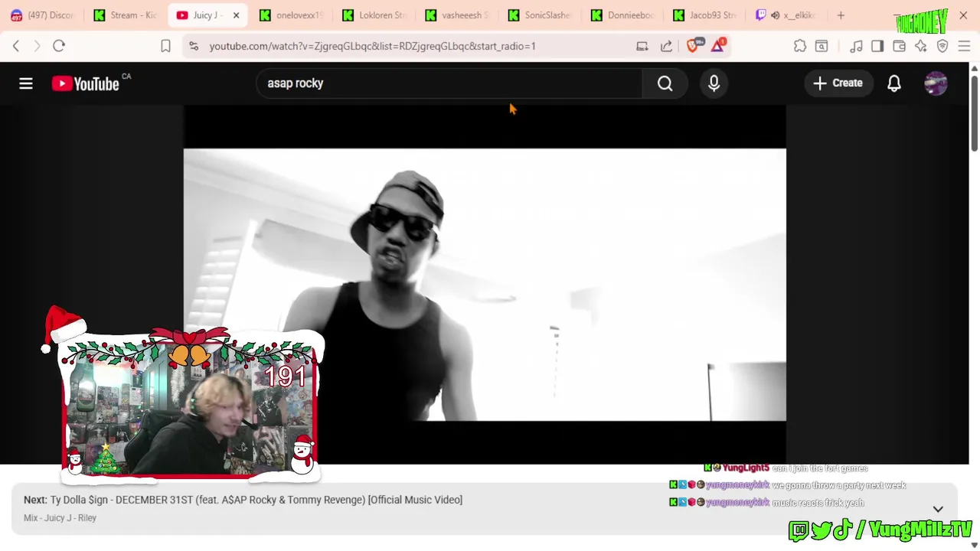The image size is (980, 551).
Task: Toggle the browser sidebar panel
Action: tap(877, 46)
